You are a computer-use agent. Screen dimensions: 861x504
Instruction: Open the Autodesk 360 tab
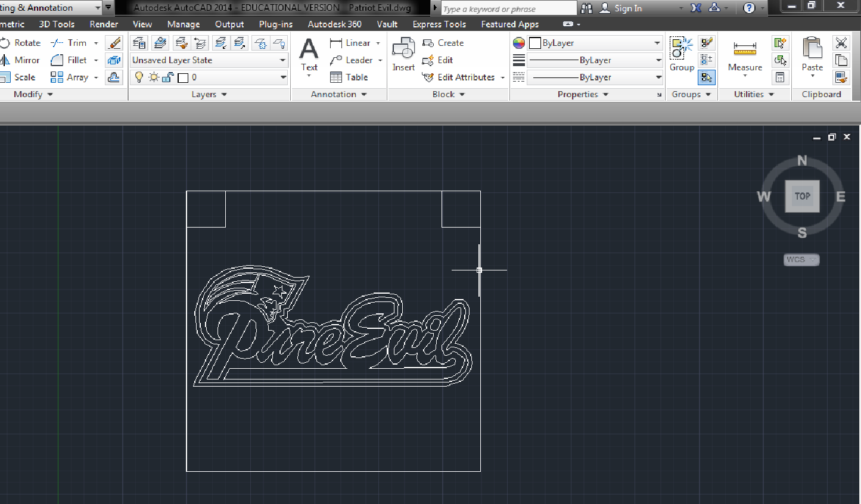click(x=334, y=24)
